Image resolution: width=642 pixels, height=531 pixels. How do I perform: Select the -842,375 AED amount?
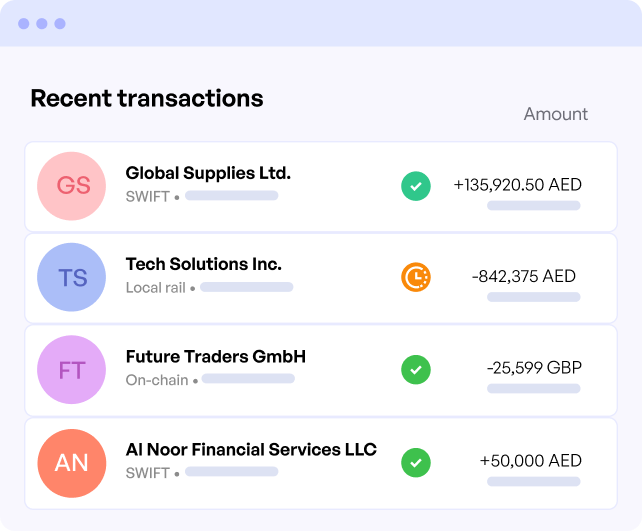point(524,276)
